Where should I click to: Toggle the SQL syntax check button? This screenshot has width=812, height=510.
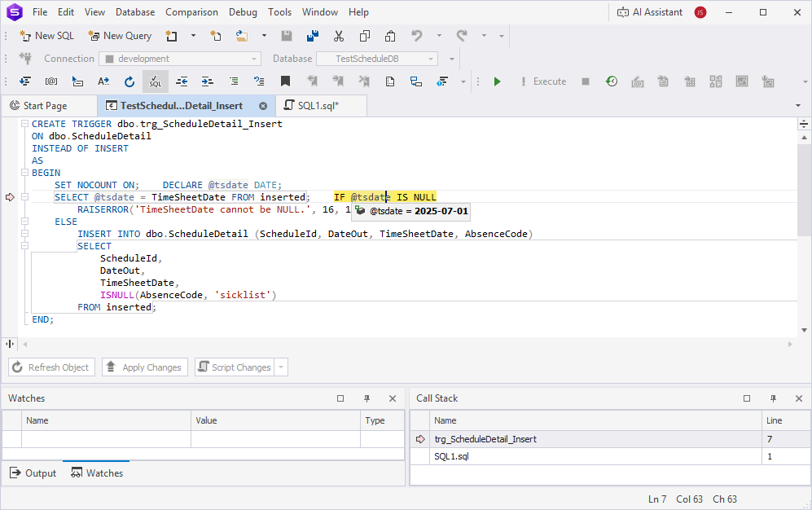pyautogui.click(x=155, y=81)
